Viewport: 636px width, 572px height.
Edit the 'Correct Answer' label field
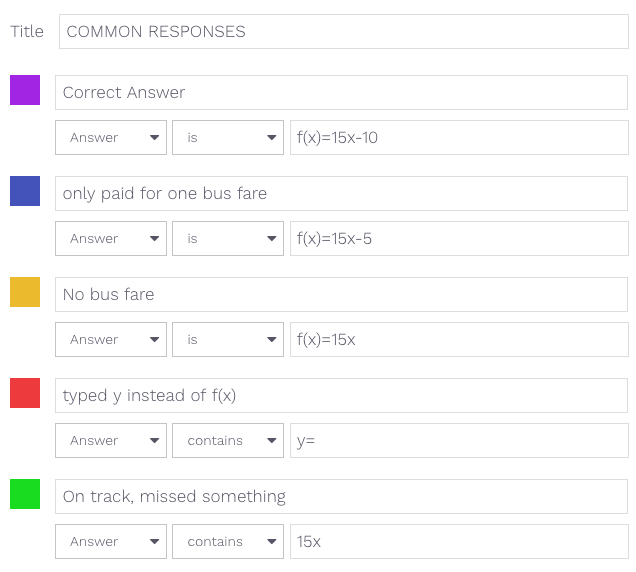[342, 92]
